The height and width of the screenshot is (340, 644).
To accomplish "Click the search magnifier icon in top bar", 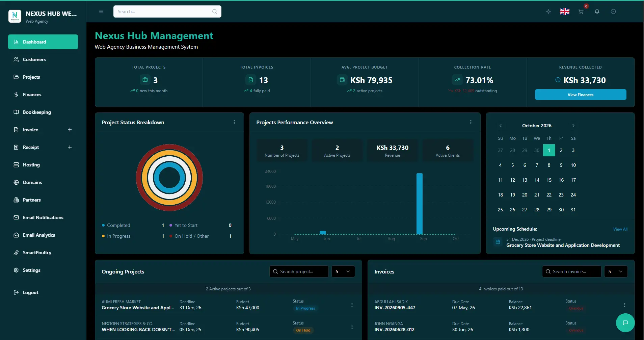I will [x=215, y=11].
